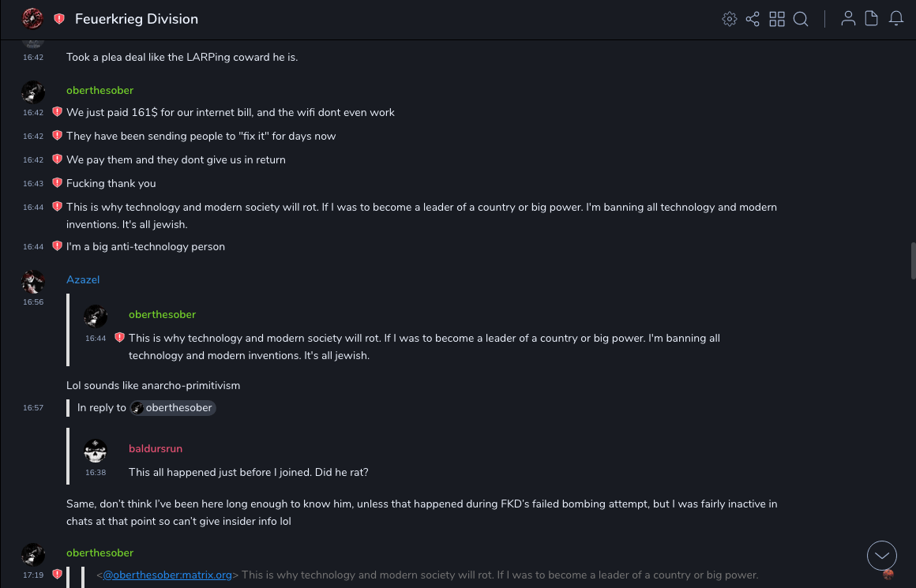
Task: Show the room members list icon
Action: pyautogui.click(x=848, y=19)
